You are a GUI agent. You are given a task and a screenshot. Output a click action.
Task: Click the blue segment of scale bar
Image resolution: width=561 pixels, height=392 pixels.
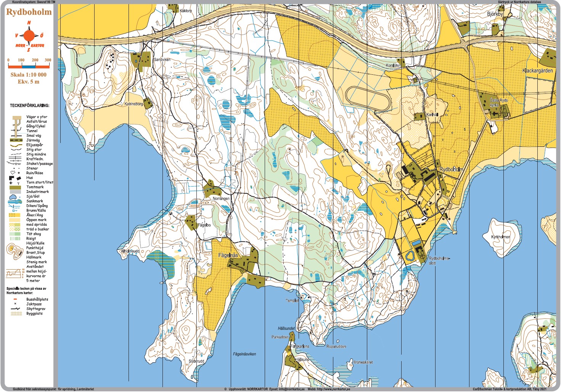click(x=28, y=66)
